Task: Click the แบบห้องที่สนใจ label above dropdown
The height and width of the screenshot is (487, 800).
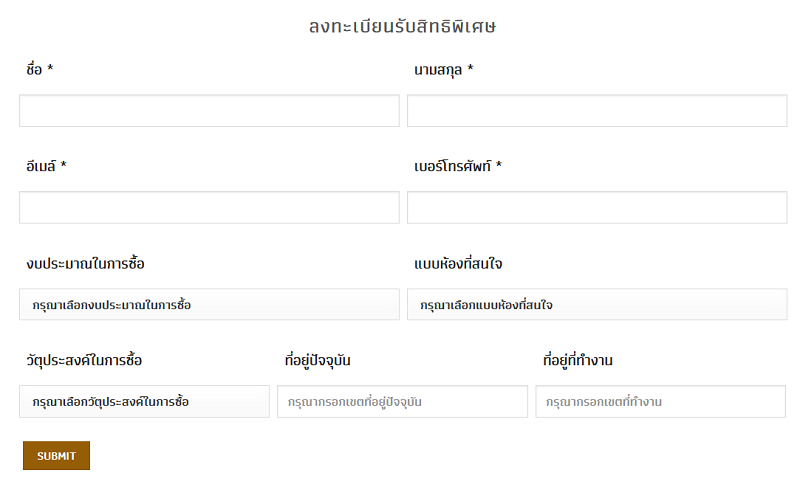Action: tap(458, 264)
